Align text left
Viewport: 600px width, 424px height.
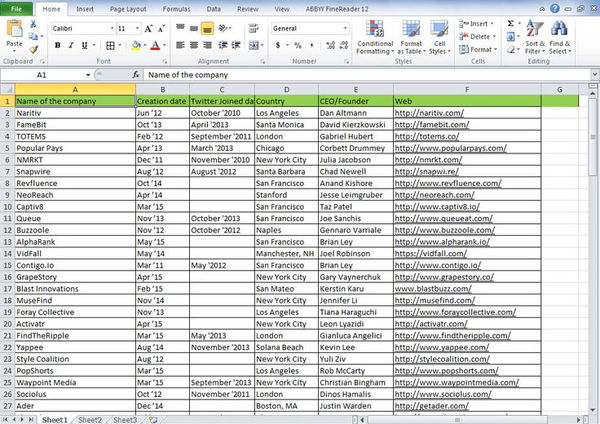(x=180, y=45)
